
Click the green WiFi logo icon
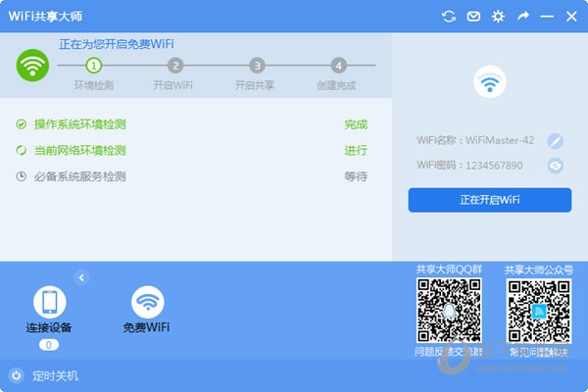(x=32, y=66)
